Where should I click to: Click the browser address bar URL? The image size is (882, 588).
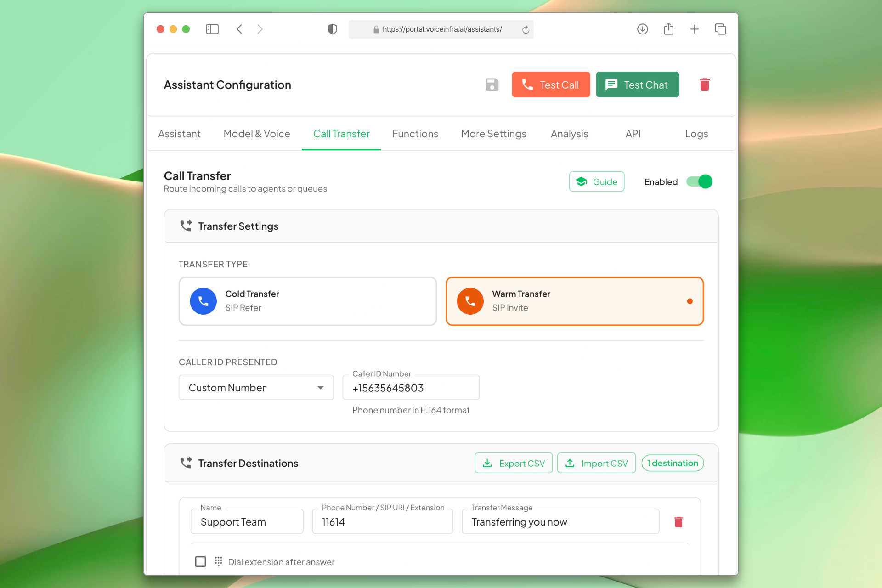(442, 29)
